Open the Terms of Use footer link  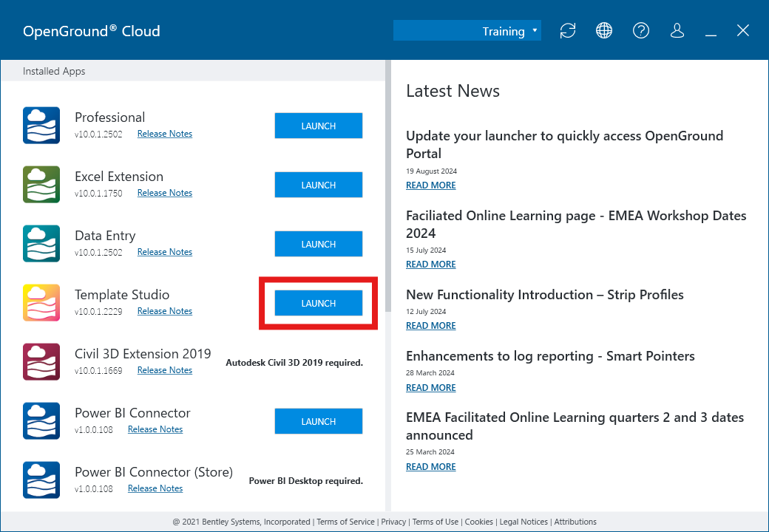click(436, 522)
